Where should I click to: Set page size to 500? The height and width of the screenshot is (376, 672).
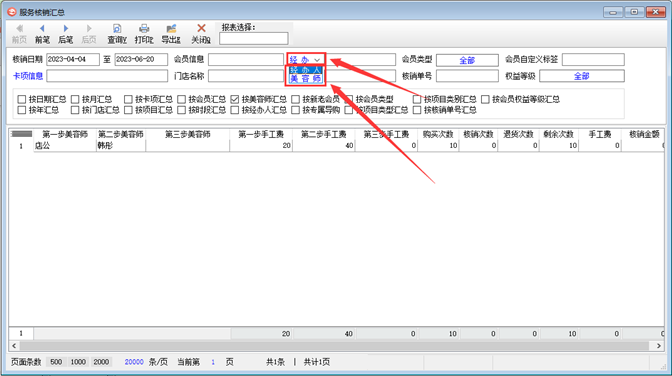[56, 362]
